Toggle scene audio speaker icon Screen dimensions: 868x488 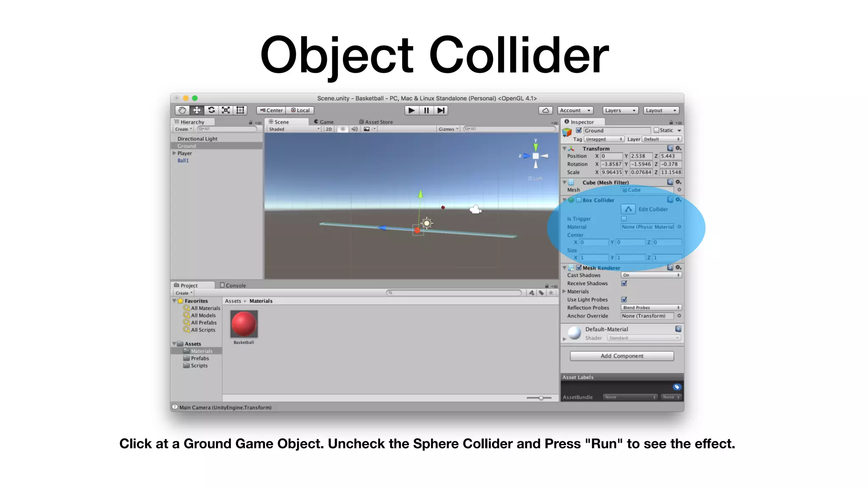click(354, 129)
